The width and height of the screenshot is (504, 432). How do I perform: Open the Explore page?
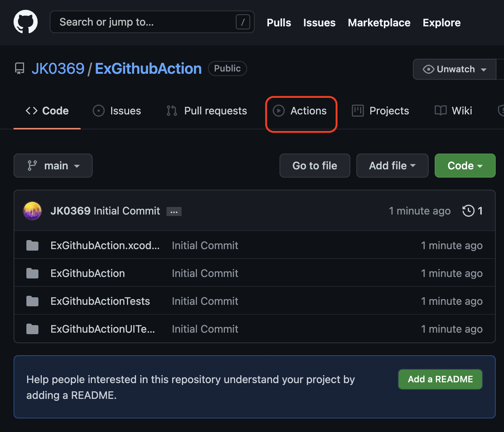[x=441, y=23]
